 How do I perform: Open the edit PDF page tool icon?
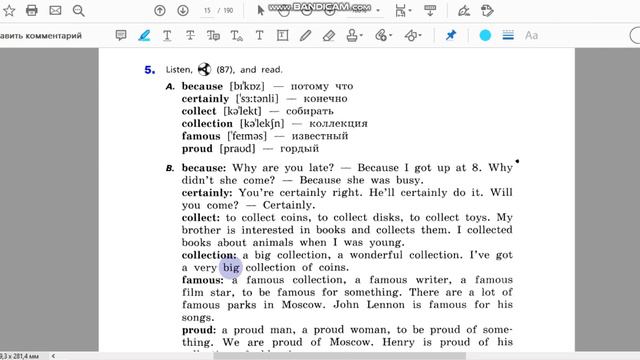(487, 11)
